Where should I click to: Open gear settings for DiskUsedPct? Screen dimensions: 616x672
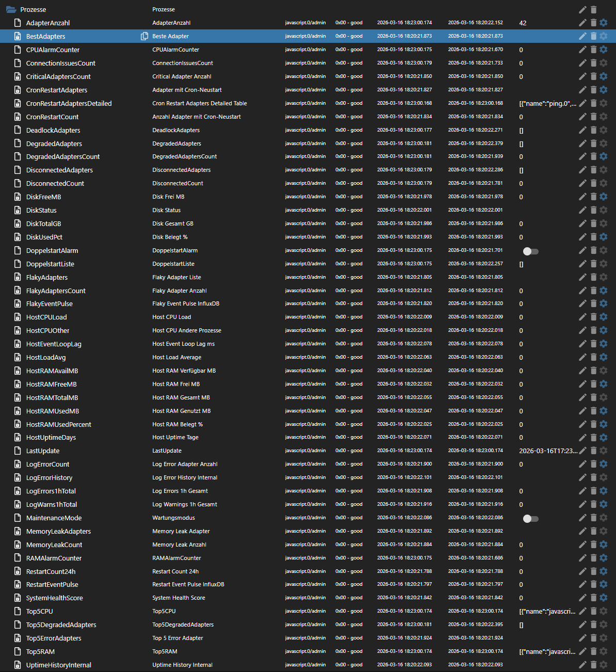tap(604, 237)
